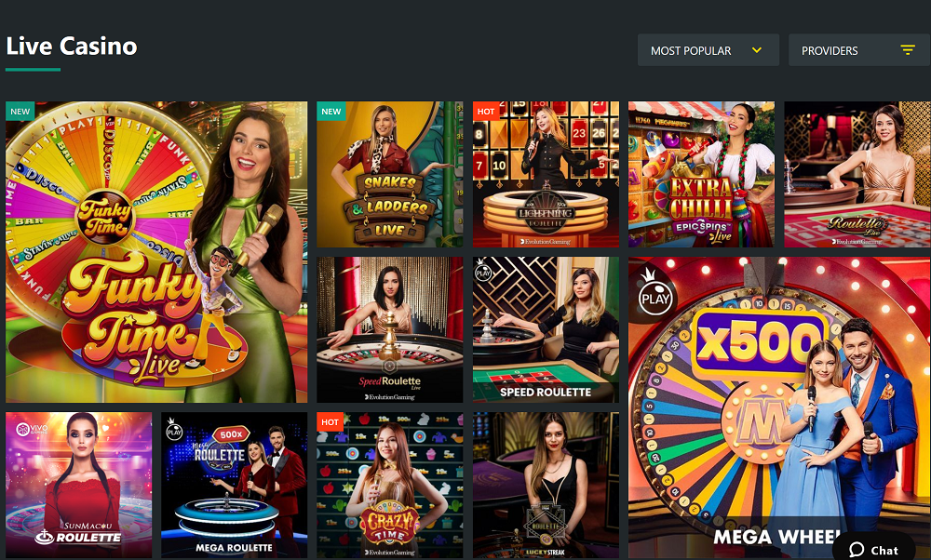Click the yellow filter-lines icon in Providers
This screenshot has width=931, height=560.
(x=907, y=50)
